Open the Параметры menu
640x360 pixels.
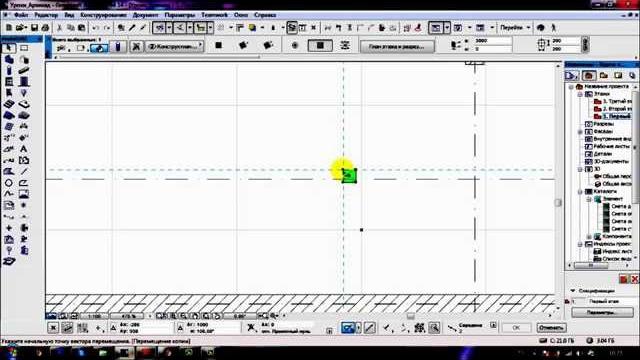[180, 15]
